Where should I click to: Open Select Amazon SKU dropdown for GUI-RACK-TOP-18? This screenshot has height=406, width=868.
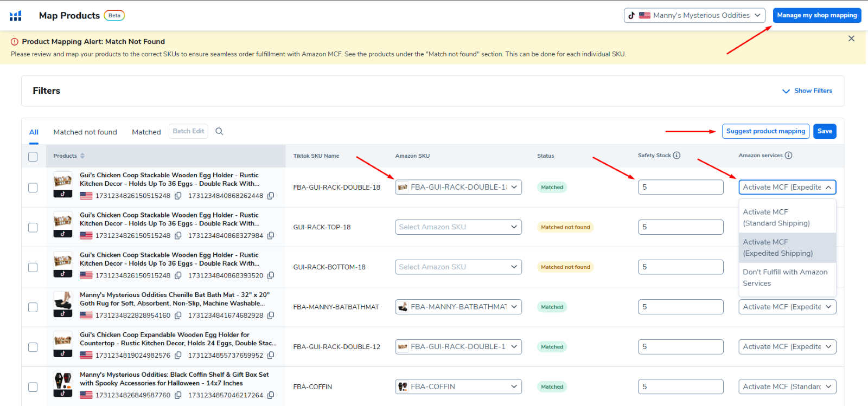click(x=458, y=227)
